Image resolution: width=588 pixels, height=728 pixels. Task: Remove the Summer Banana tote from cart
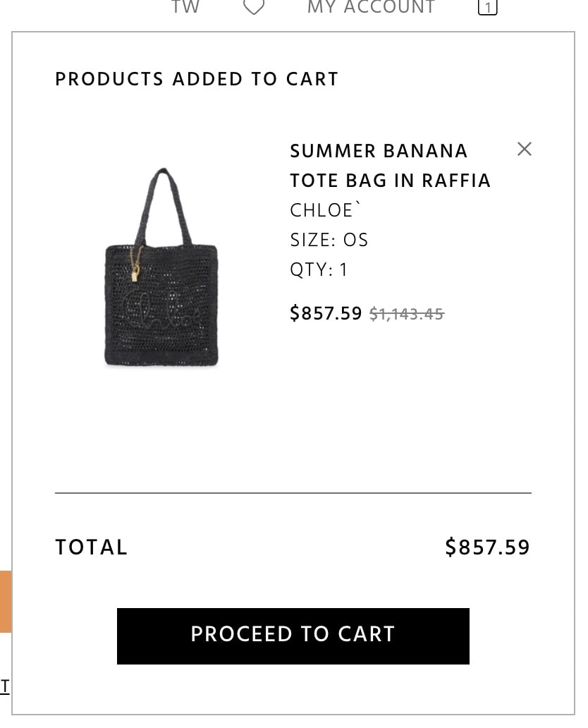point(525,149)
